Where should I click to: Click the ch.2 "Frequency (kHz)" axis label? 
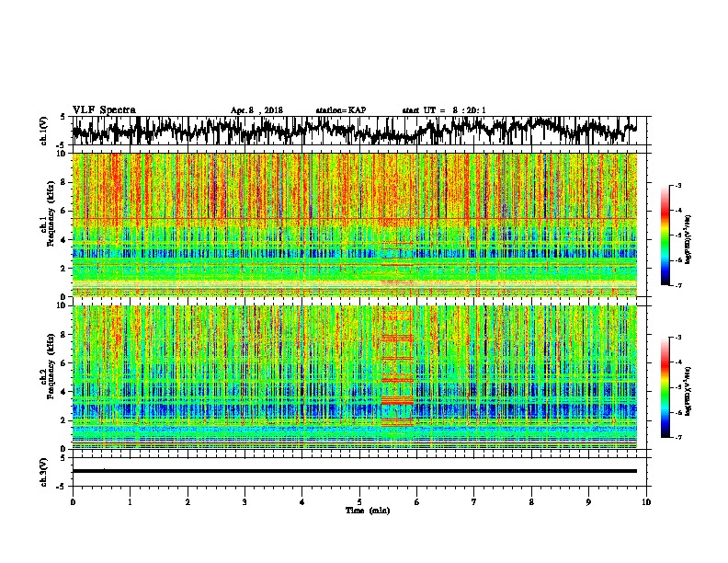coord(51,366)
